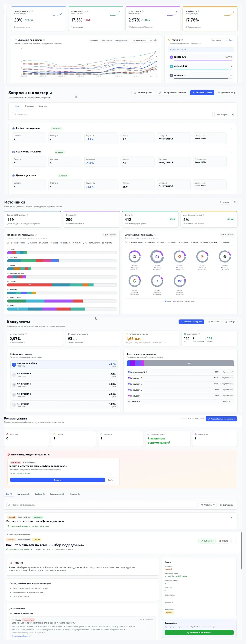The height and width of the screenshot is (644, 246).
Task: Switch to the Запросы tab
Action: (x=43, y=106)
